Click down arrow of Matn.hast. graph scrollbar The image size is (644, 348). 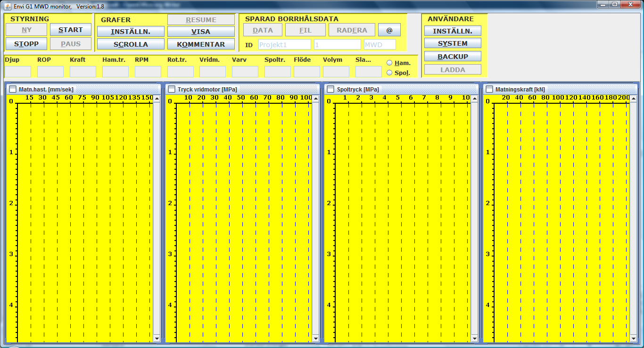click(x=157, y=338)
